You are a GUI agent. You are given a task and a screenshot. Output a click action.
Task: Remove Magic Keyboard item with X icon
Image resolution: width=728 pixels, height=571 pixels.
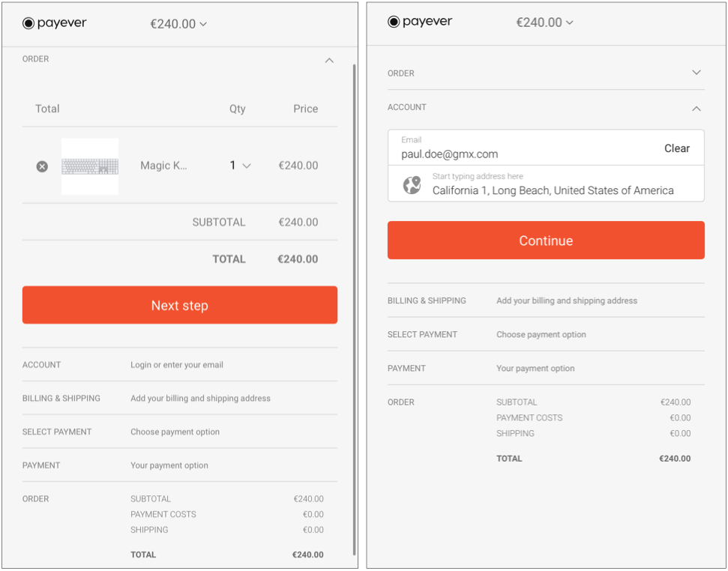42,166
